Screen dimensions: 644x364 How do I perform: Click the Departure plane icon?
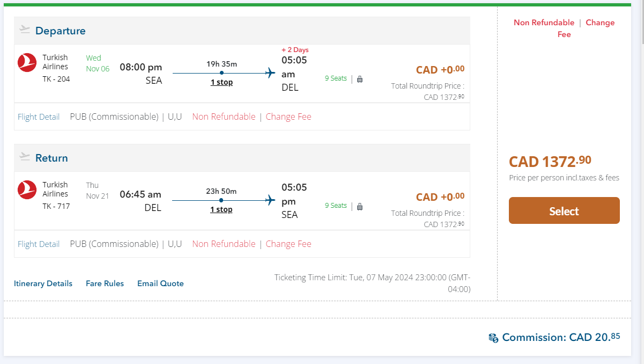coord(25,30)
